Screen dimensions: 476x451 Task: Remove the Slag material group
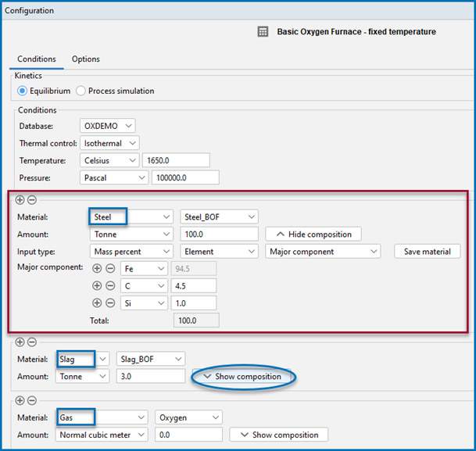point(32,342)
